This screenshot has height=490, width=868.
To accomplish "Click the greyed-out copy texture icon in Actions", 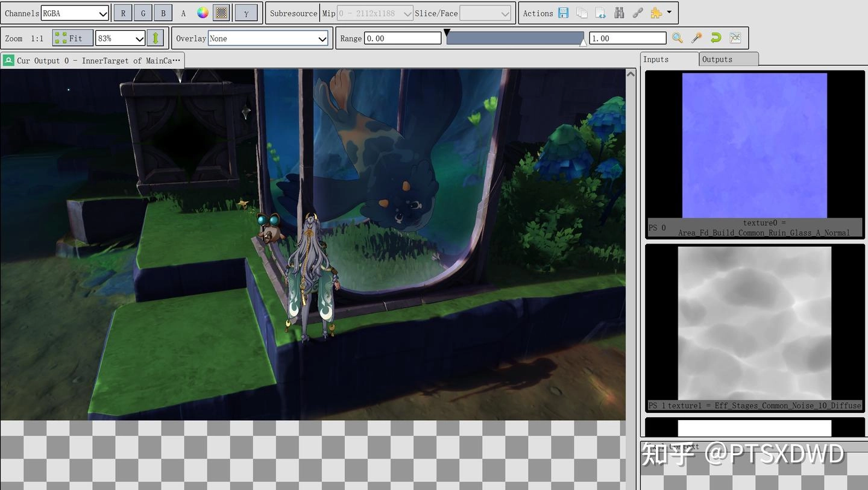I will 582,13.
